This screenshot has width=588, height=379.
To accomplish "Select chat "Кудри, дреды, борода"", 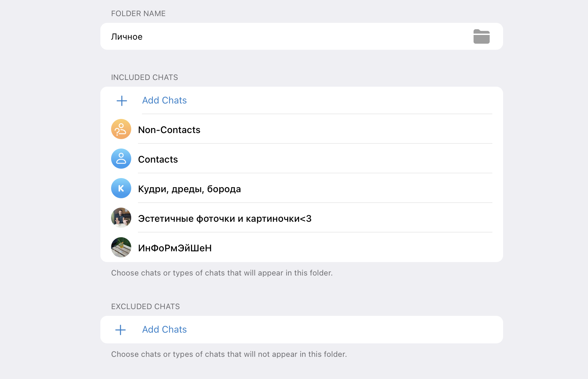I will point(301,189).
